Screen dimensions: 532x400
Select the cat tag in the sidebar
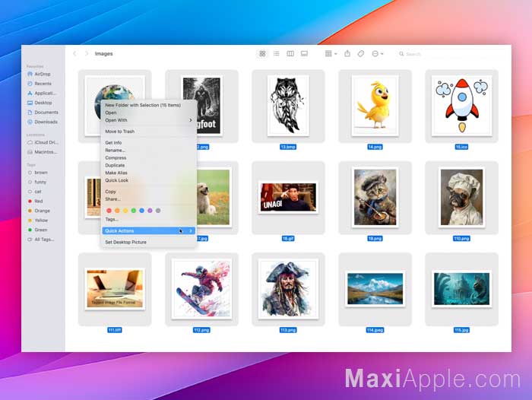(x=35, y=192)
